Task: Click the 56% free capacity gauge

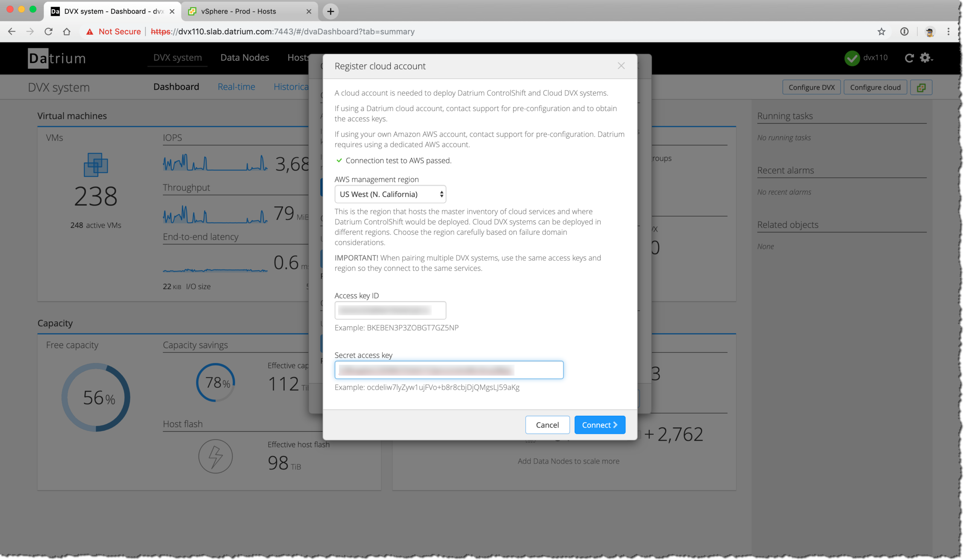Action: [96, 397]
